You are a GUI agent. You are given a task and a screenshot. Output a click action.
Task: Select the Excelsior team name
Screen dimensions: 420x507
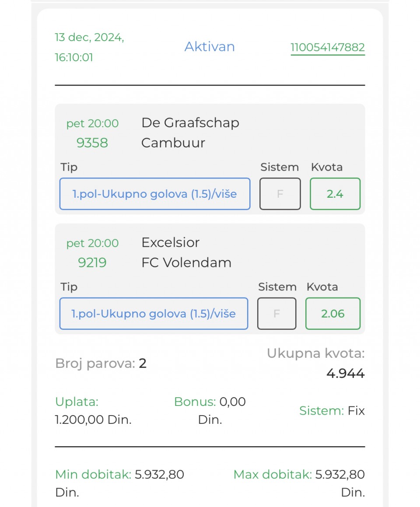pyautogui.click(x=170, y=242)
